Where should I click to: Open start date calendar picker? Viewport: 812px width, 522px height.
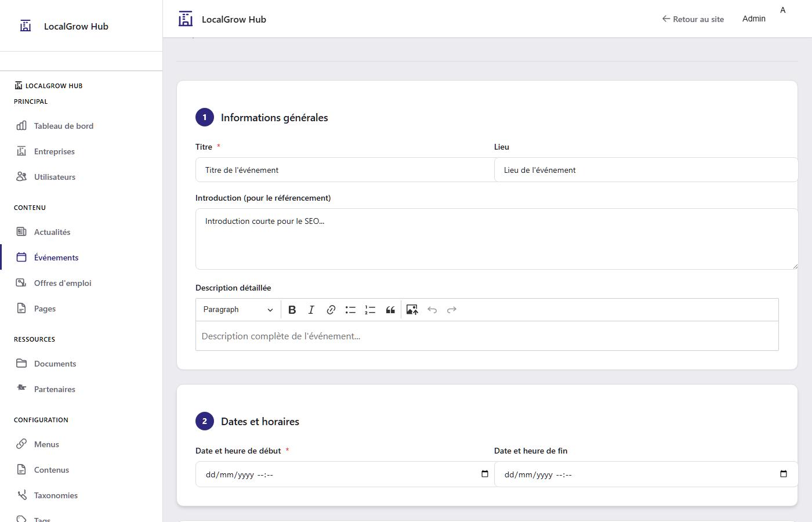485,474
